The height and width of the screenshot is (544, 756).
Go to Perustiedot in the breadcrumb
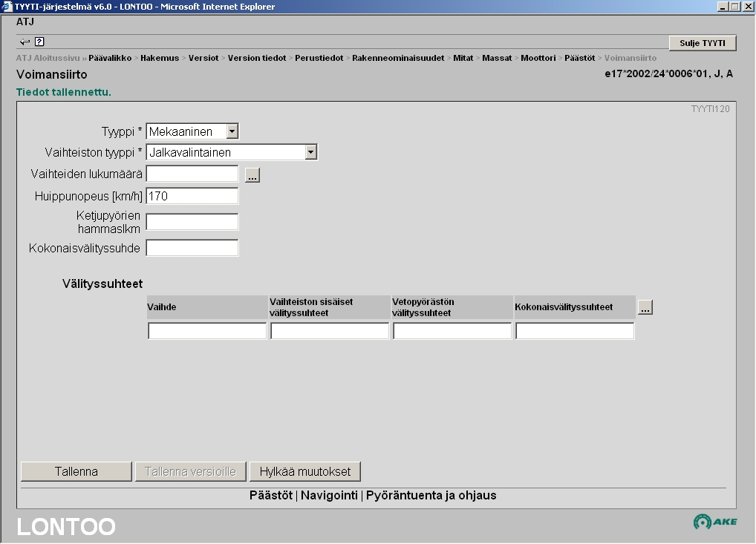click(x=319, y=58)
